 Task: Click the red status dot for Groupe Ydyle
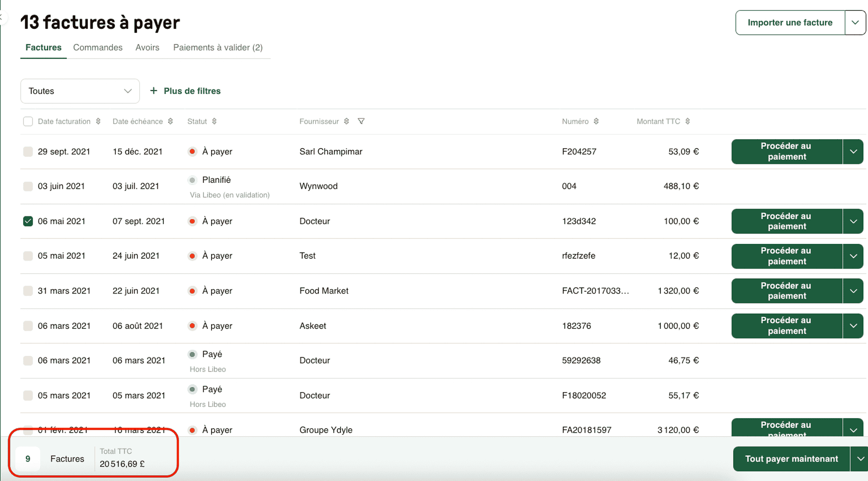point(192,430)
